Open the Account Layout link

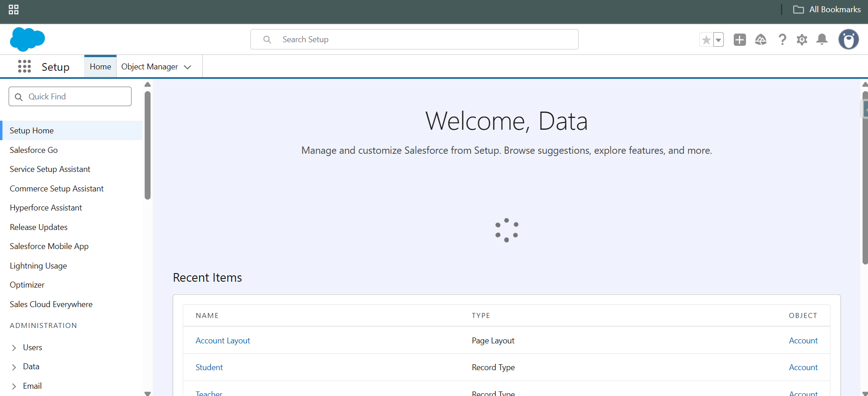[223, 341]
